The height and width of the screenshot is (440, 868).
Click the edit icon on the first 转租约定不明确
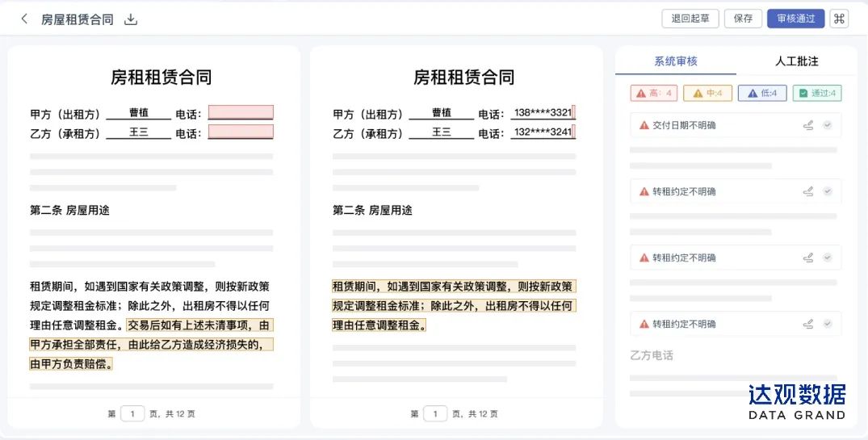807,191
